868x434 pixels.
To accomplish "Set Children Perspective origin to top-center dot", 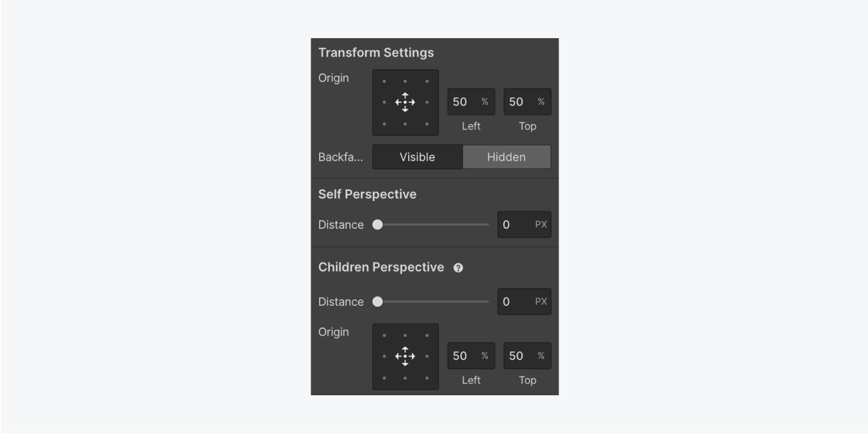I will [x=405, y=335].
